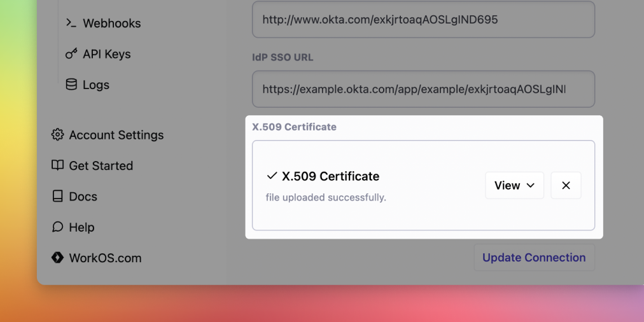Click the Get Started open-book icon
Viewport: 644px width, 322px height.
pos(58,165)
